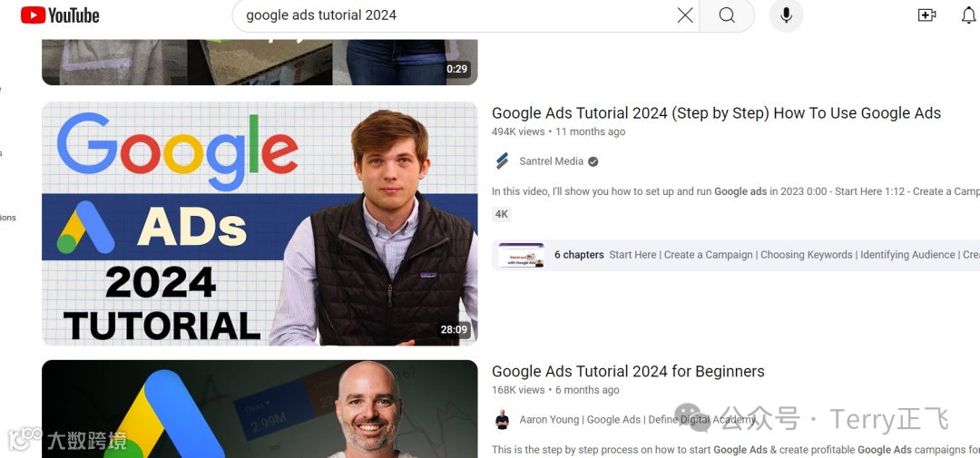Open the YouTube home logo
980x458 pixels.
pyautogui.click(x=60, y=15)
